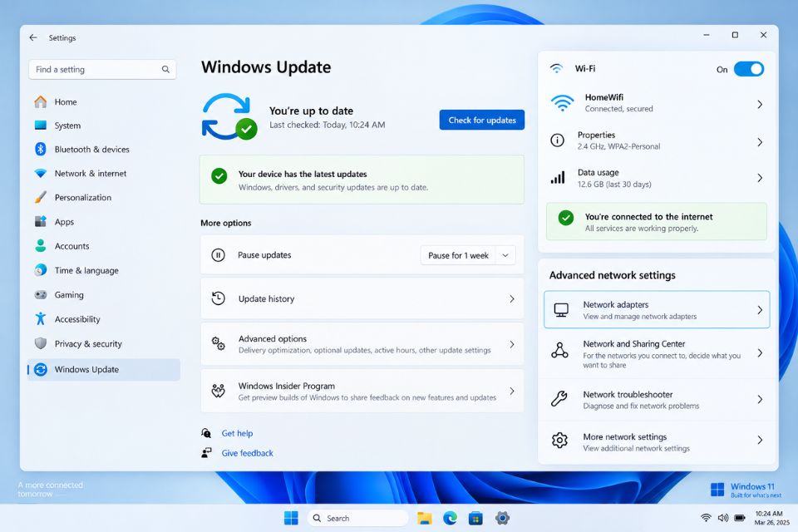Expand Windows Insider Program chevron
Image resolution: width=798 pixels, height=532 pixels.
(x=511, y=391)
